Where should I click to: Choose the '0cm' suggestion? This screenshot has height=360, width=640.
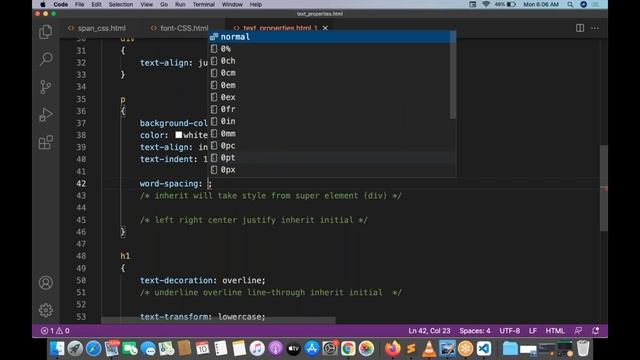(x=329, y=73)
